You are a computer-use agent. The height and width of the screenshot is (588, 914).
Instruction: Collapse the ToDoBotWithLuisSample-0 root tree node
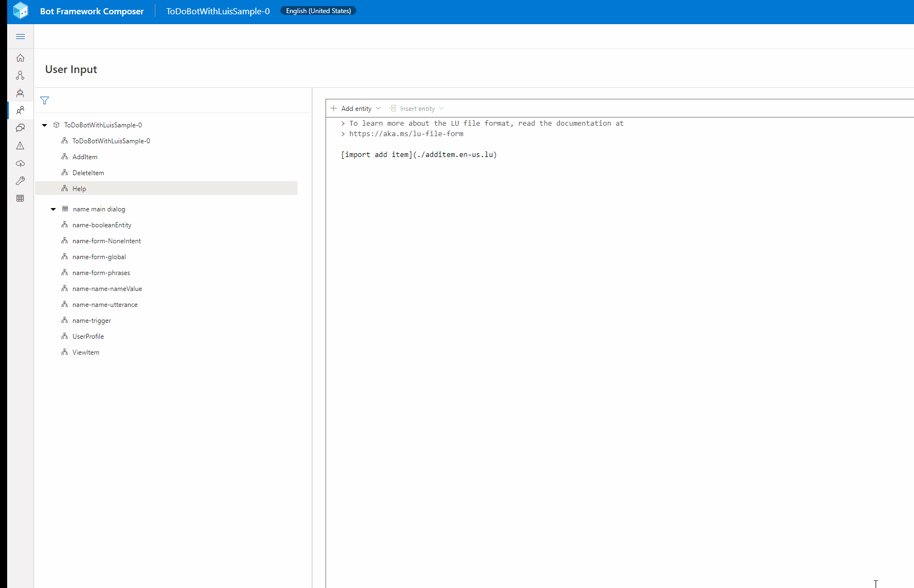coord(44,125)
